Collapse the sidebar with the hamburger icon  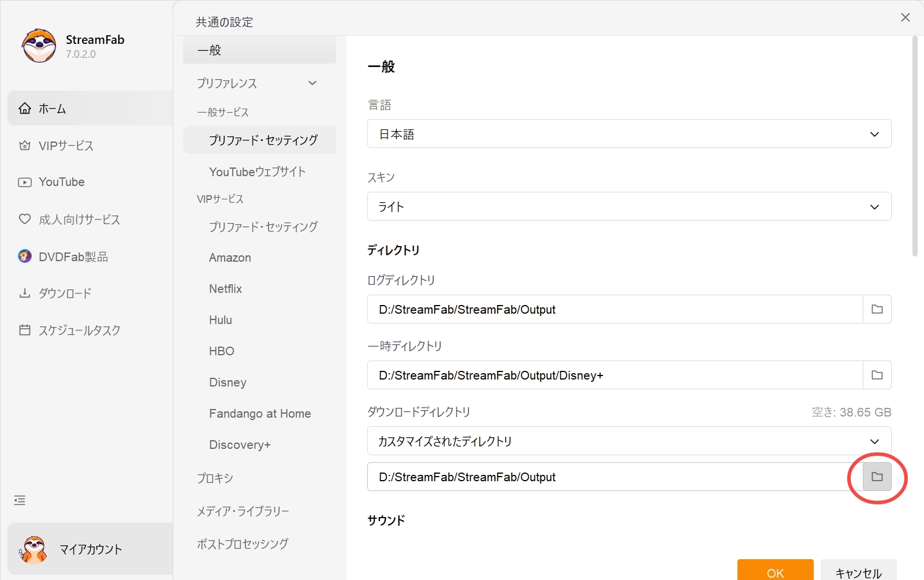(x=20, y=500)
